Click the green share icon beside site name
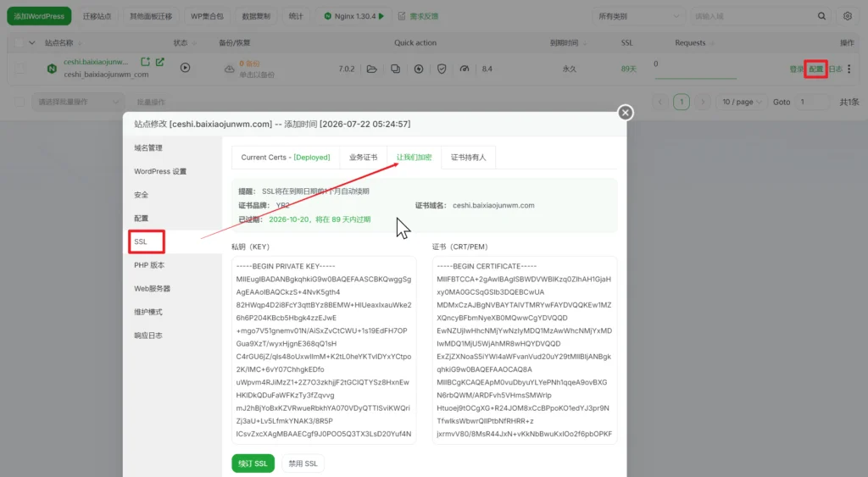 145,62
